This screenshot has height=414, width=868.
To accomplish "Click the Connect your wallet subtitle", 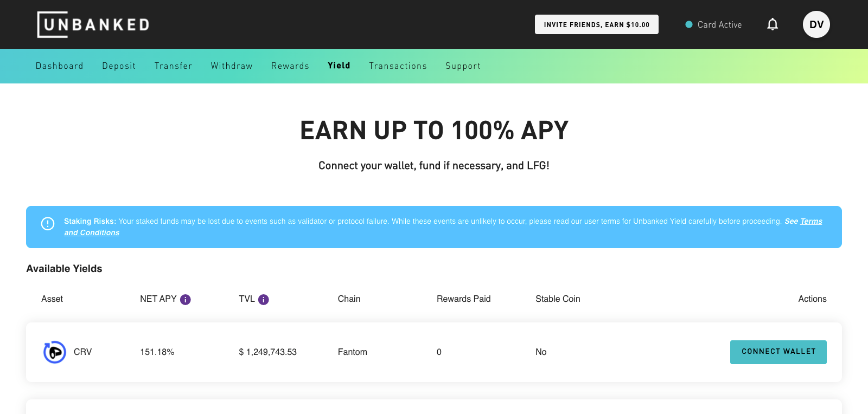I will click(434, 166).
